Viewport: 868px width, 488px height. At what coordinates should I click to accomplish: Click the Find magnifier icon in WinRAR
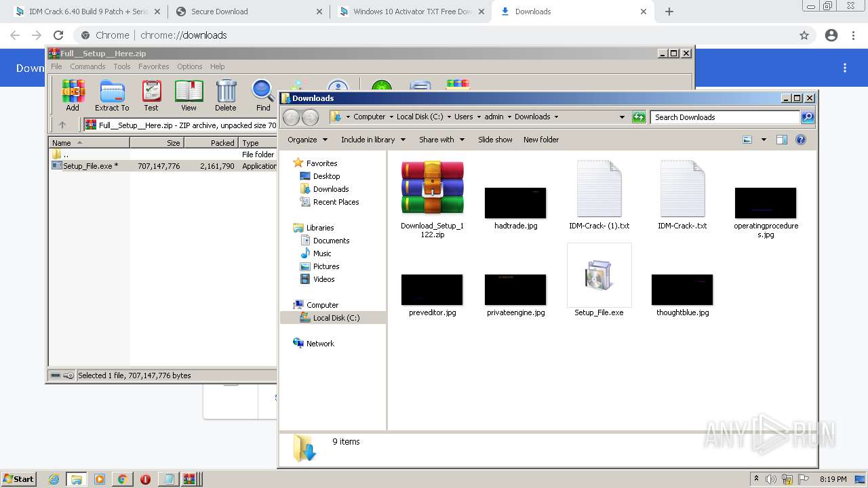tap(263, 95)
